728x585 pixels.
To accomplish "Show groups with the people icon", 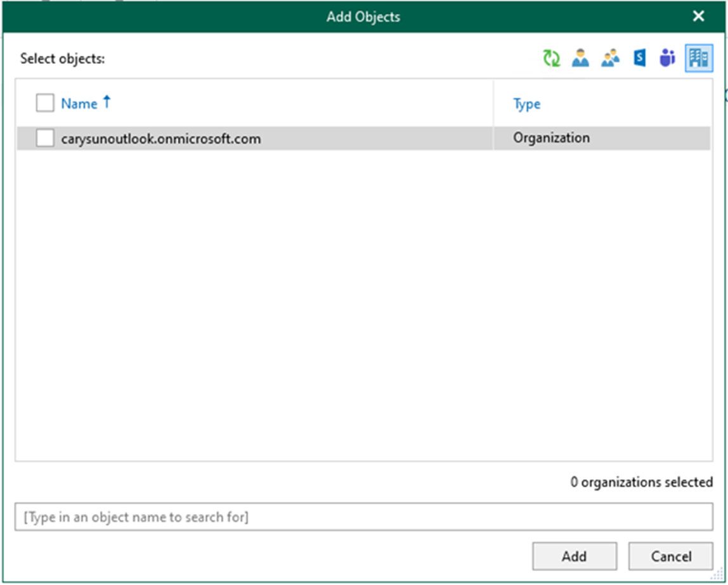I will pos(610,58).
